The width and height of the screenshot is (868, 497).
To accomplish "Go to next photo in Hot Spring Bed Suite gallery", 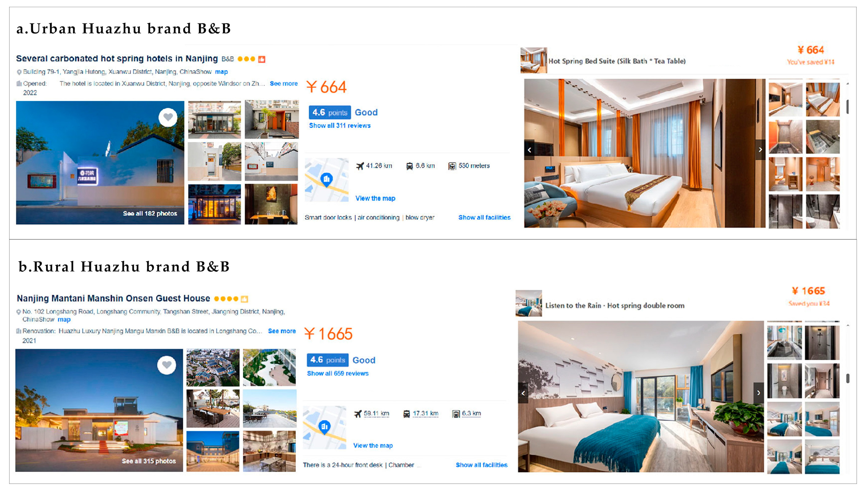I will (760, 150).
